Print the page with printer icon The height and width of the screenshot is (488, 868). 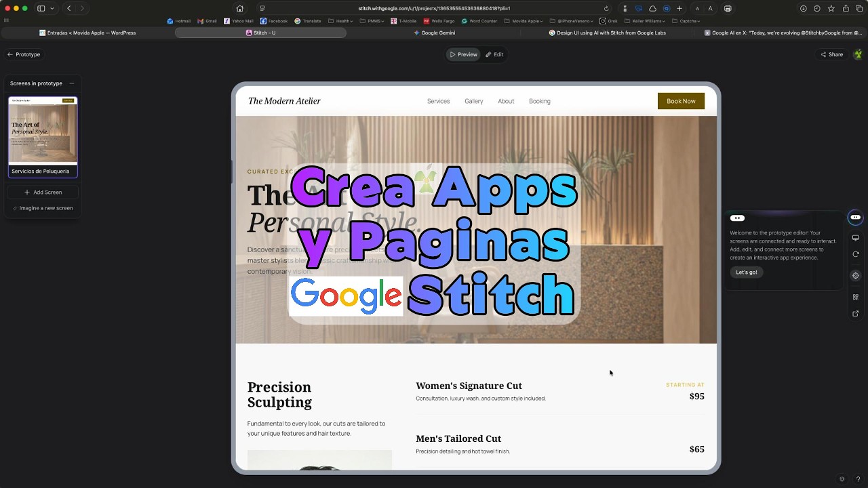tap(728, 8)
